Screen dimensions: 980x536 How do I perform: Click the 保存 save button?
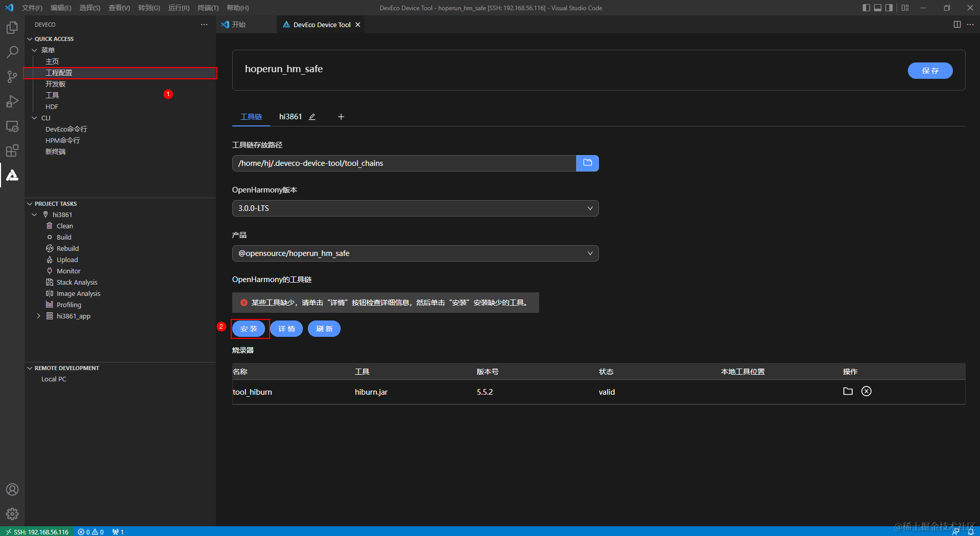[930, 71]
